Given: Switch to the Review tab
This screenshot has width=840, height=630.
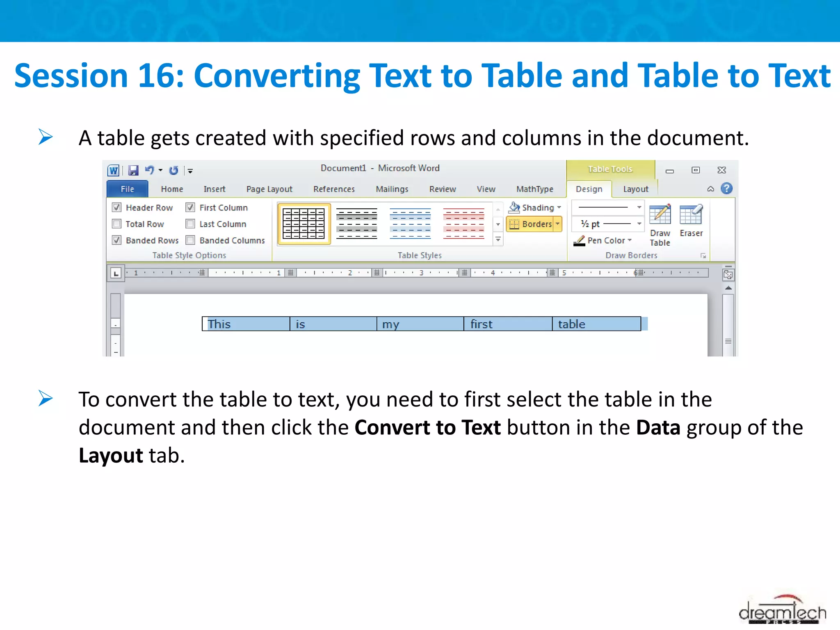Looking at the screenshot, I should [443, 189].
